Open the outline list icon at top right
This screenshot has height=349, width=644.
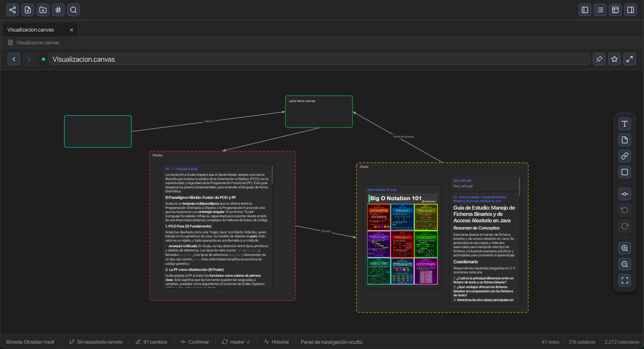tap(600, 10)
